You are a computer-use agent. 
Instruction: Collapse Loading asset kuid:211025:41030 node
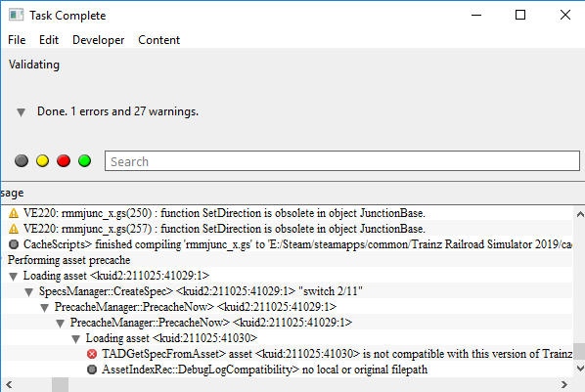(x=75, y=339)
